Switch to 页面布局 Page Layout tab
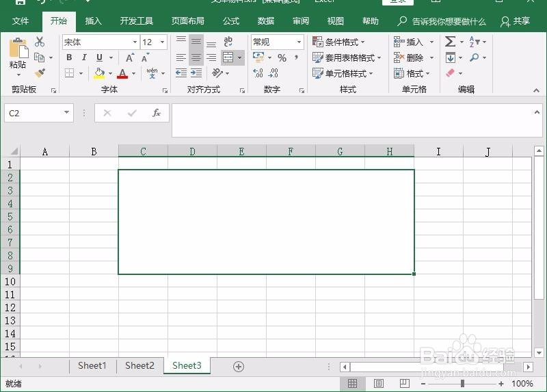547x392 pixels. (187, 21)
